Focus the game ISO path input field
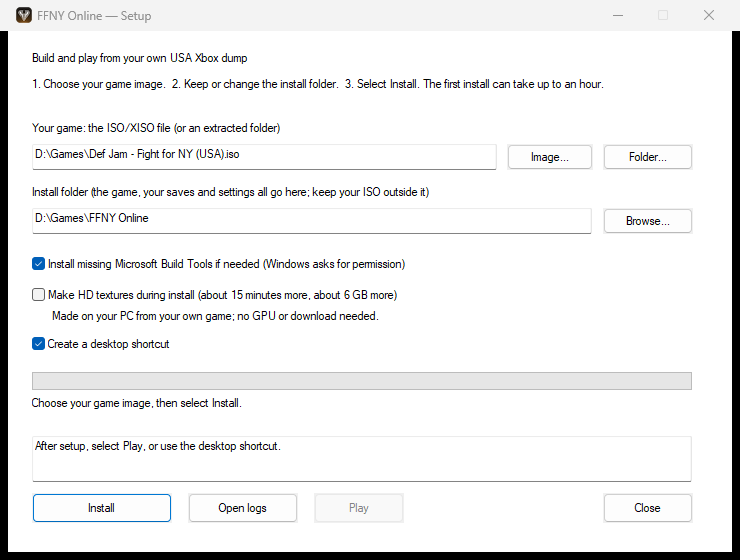The image size is (740, 560). [264, 157]
